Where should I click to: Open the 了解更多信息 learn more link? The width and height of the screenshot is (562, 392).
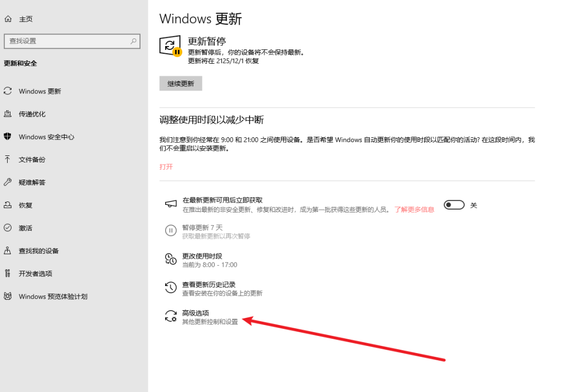tap(414, 210)
